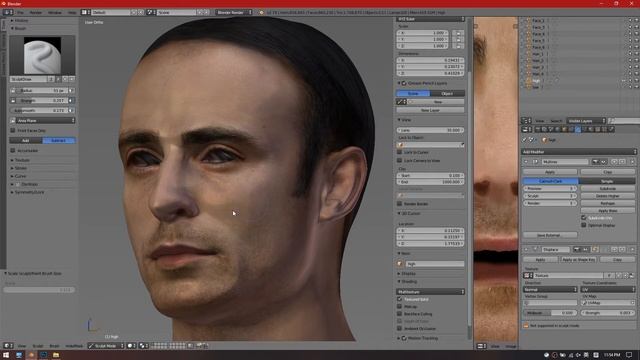Screen dimensions: 640x360
Task: Set brush direction to Subtract
Action: point(59,140)
